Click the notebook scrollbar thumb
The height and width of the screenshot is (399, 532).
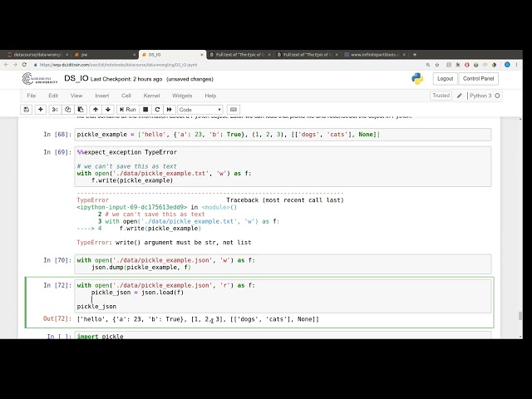coord(520,316)
